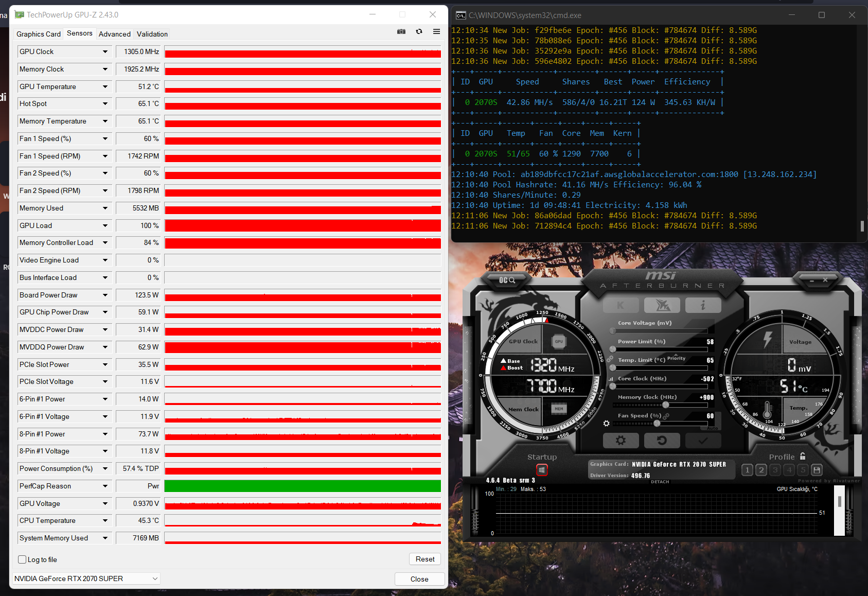Click the Afterburner monitor graph scrollbar thumb

click(x=839, y=502)
